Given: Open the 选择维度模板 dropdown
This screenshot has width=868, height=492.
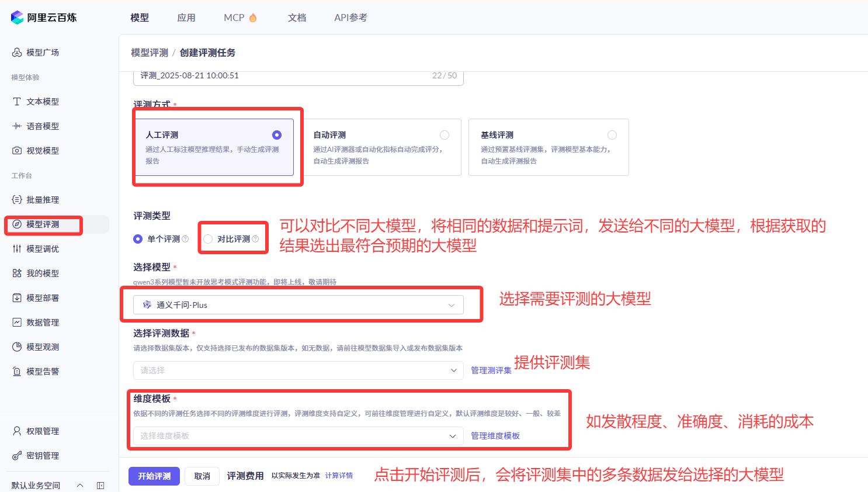Looking at the screenshot, I should click(298, 436).
